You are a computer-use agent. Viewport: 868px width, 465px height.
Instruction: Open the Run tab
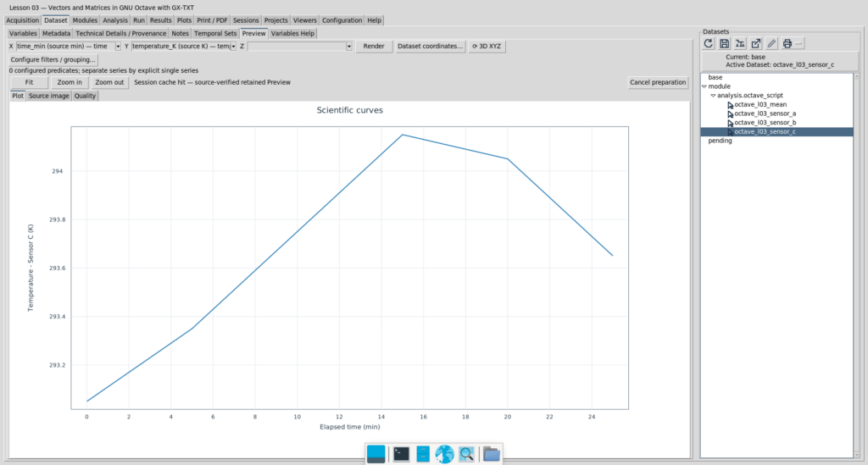[139, 20]
